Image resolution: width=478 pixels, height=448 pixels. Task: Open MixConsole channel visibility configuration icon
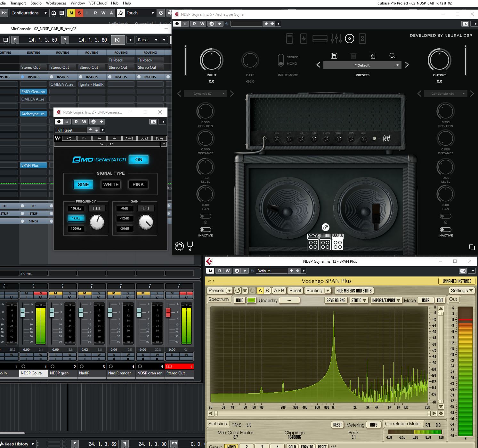pyautogui.click(x=5, y=40)
